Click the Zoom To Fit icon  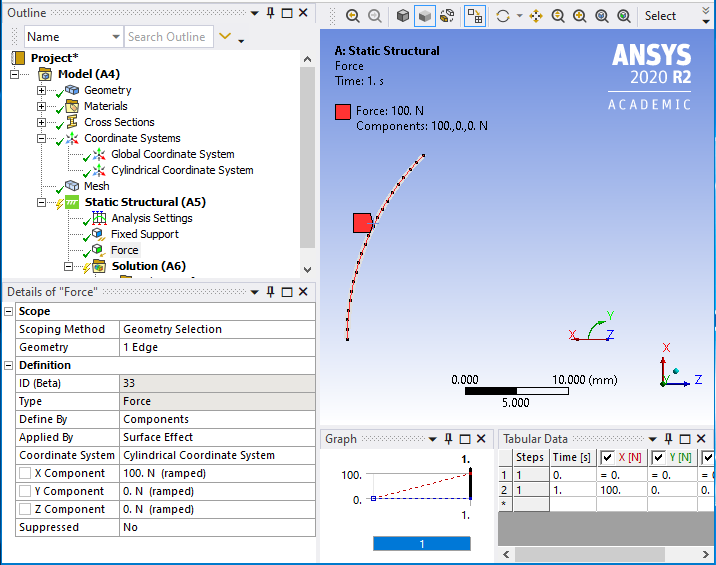[602, 16]
